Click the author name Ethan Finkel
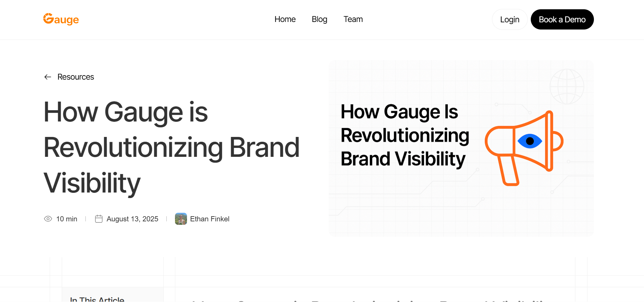 (x=210, y=219)
